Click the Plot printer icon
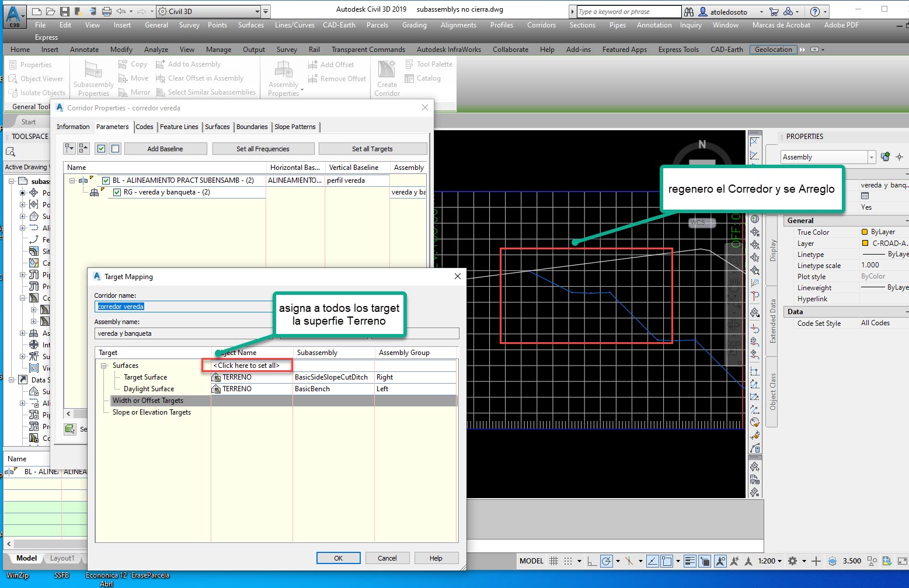Screen dimensions: 909x588 tap(106, 12)
